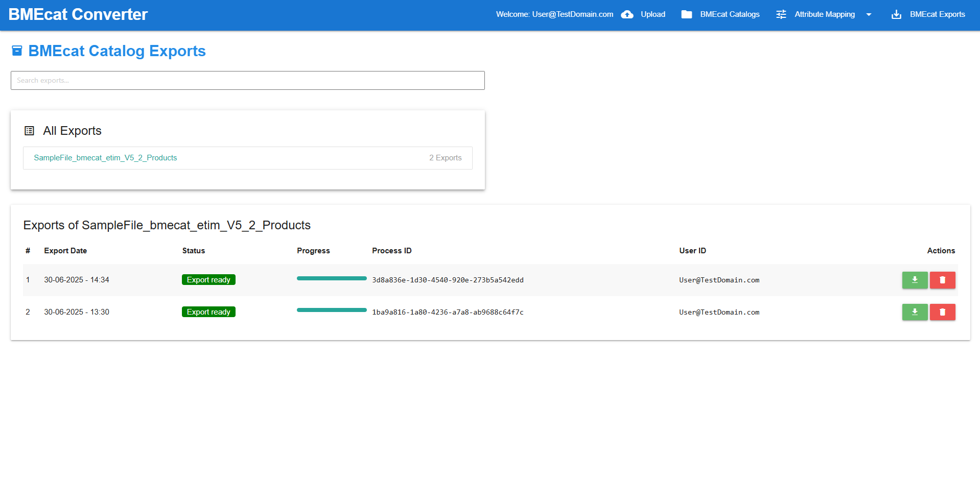Click the archive icon beside BMEcat Catalog Exports
The height and width of the screenshot is (479, 980).
(x=17, y=51)
